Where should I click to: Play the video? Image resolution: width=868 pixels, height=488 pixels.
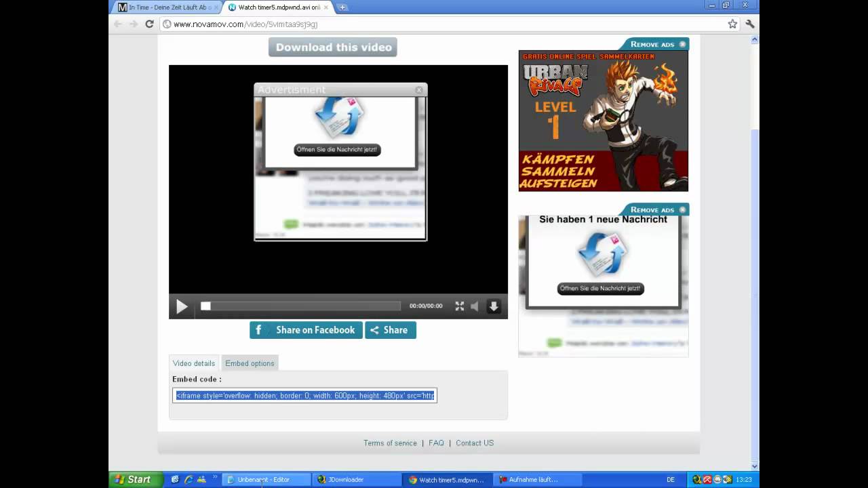coord(182,306)
